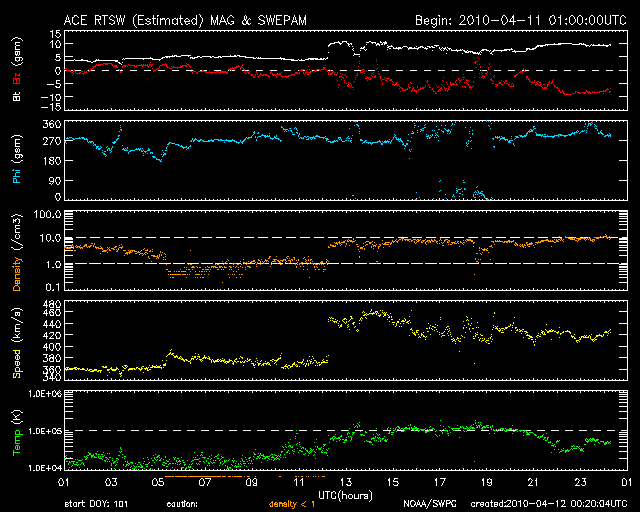Image resolution: width=640 pixels, height=512 pixels.
Task: Click the '17' hour tick label
Action: [440, 483]
